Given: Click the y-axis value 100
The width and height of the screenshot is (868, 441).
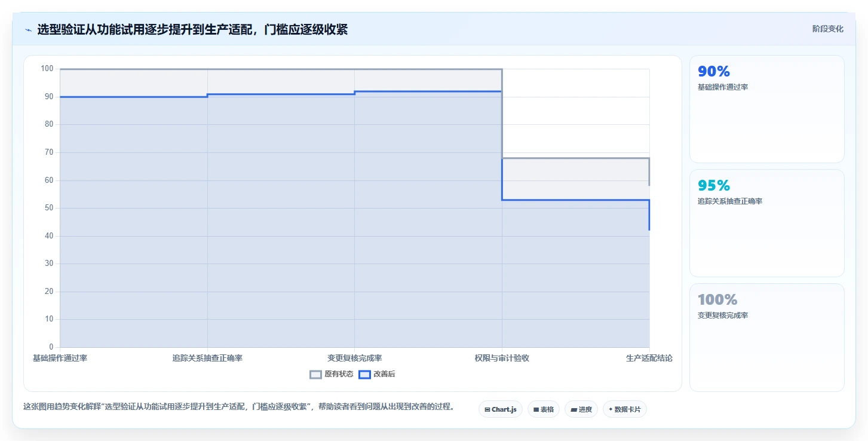Looking at the screenshot, I should point(47,69).
